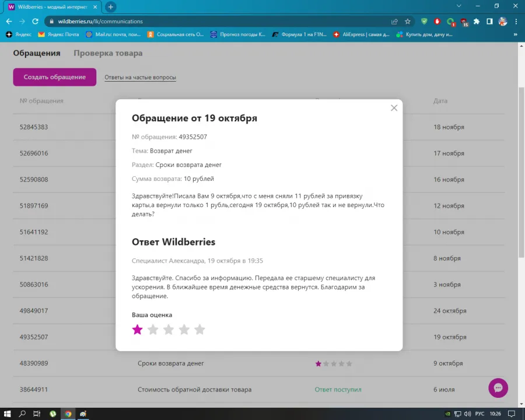Open the green shield extension

424,22
